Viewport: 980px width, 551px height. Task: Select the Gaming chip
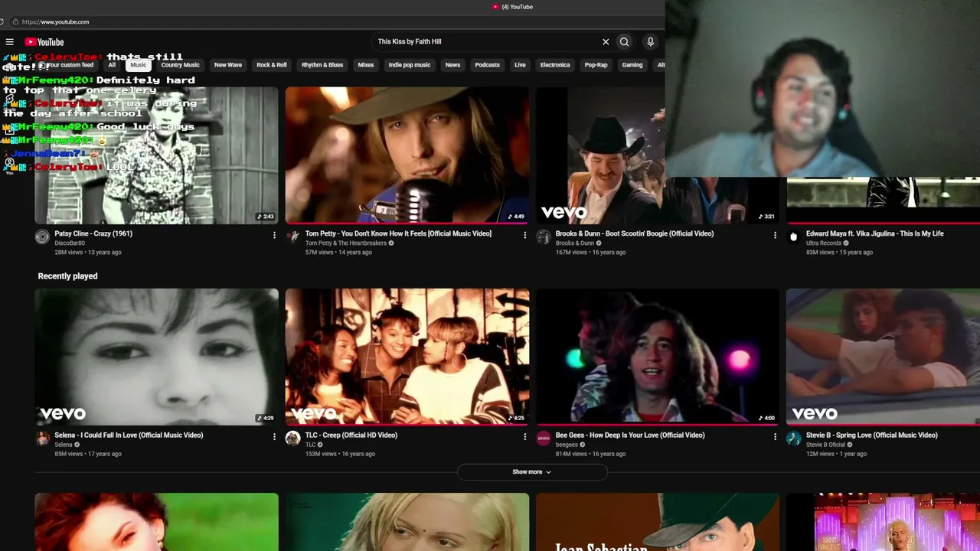pos(632,65)
